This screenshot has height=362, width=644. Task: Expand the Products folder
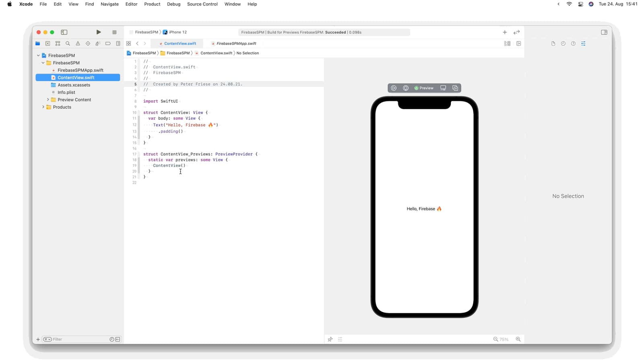(43, 107)
